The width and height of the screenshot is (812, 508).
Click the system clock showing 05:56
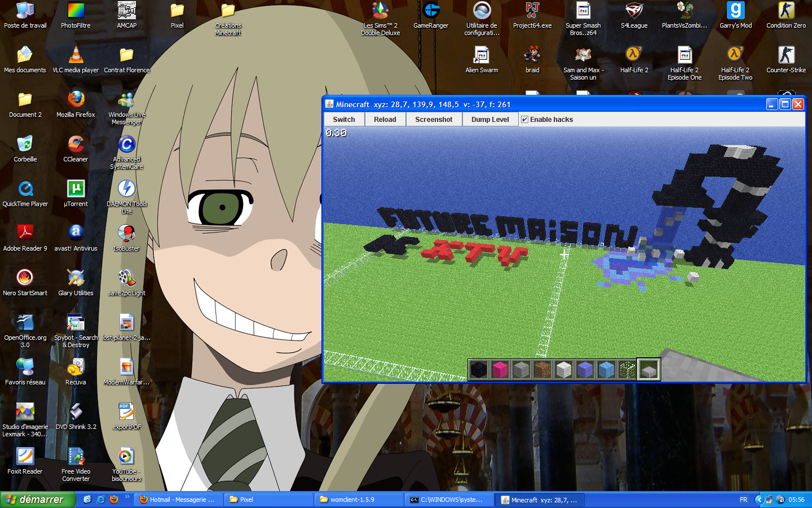[796, 500]
